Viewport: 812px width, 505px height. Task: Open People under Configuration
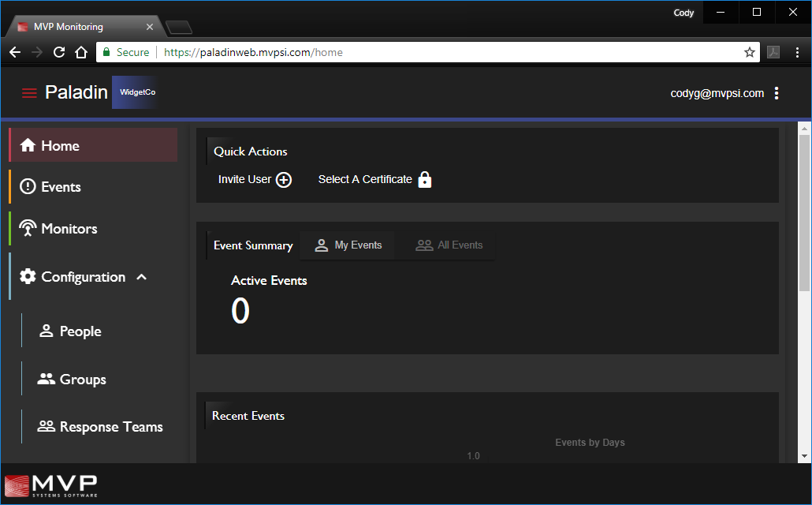(x=80, y=331)
